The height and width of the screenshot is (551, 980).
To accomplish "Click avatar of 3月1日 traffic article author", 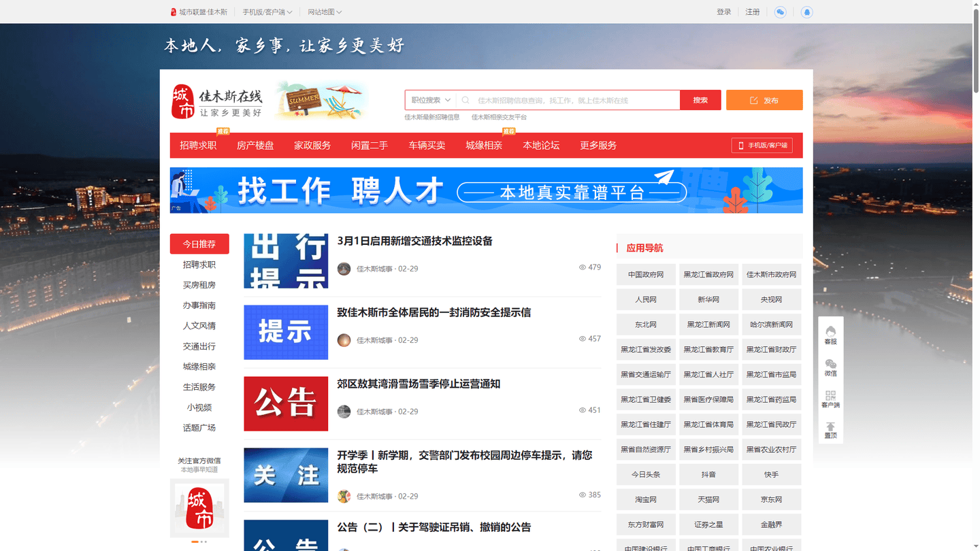I will coord(344,269).
